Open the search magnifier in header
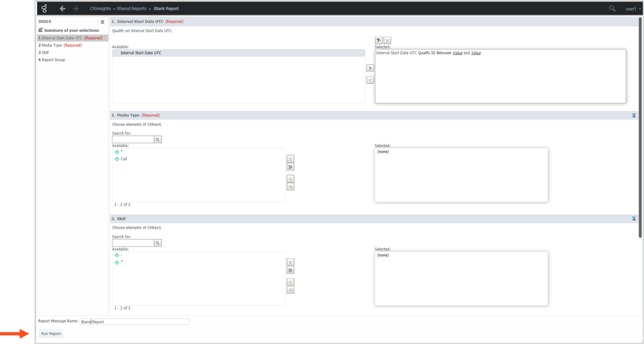 point(612,9)
